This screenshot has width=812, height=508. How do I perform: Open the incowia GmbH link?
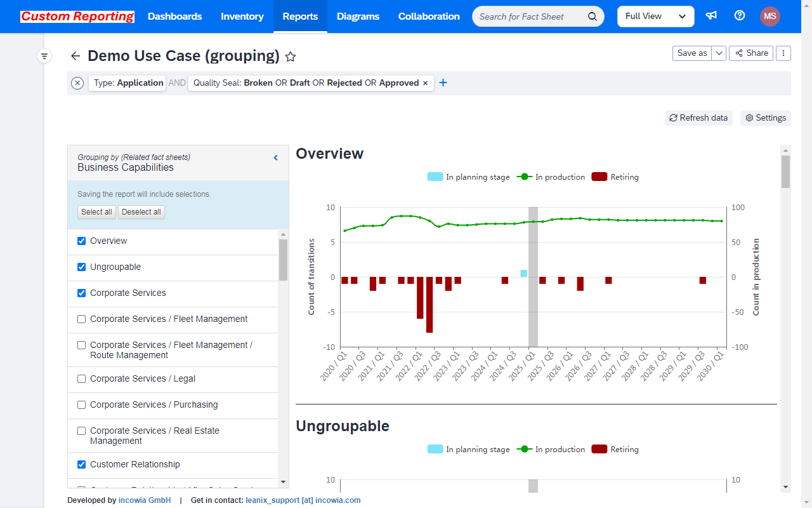pyautogui.click(x=145, y=500)
